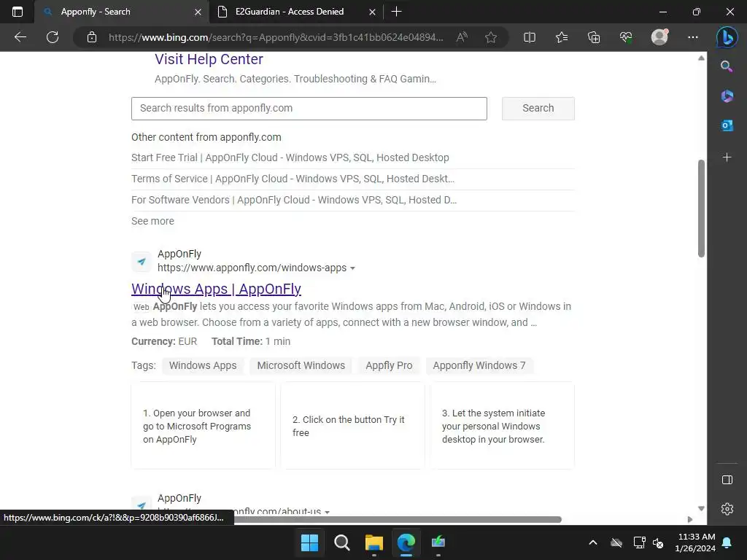The width and height of the screenshot is (747, 560).
Task: Open step 1 Open your browser card
Action: (x=203, y=426)
